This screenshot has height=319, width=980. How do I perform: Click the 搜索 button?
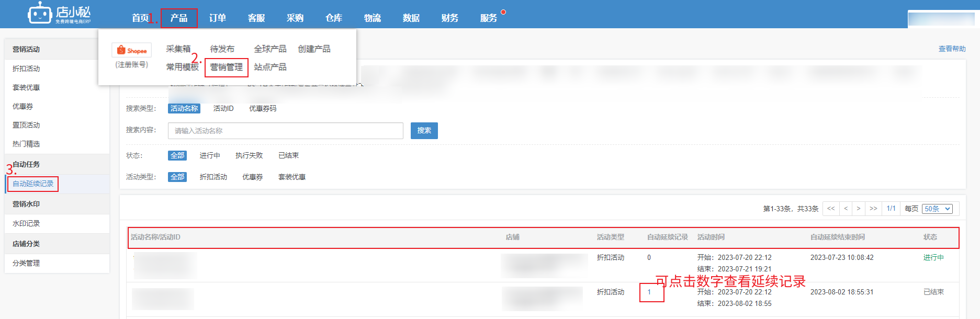tap(424, 131)
